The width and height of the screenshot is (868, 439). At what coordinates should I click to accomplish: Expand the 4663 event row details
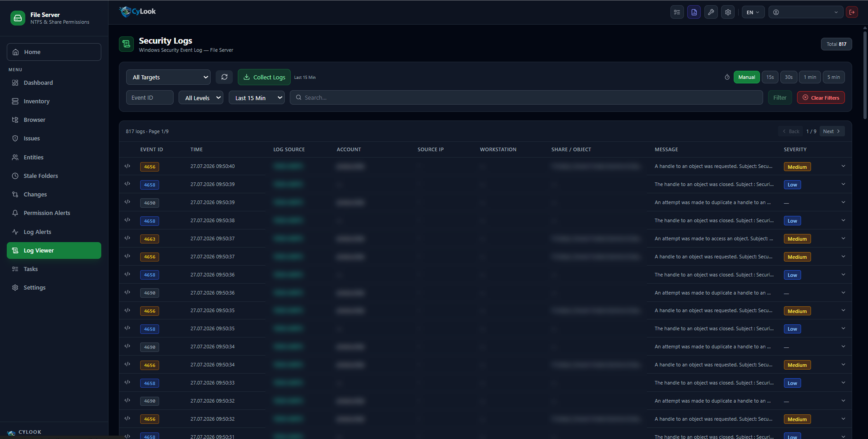[843, 238]
